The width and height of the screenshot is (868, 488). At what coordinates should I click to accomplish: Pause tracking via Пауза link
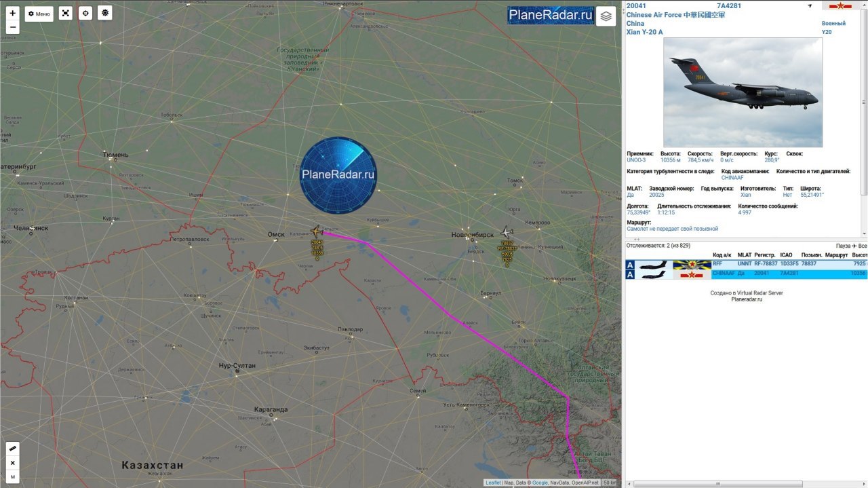click(x=843, y=246)
